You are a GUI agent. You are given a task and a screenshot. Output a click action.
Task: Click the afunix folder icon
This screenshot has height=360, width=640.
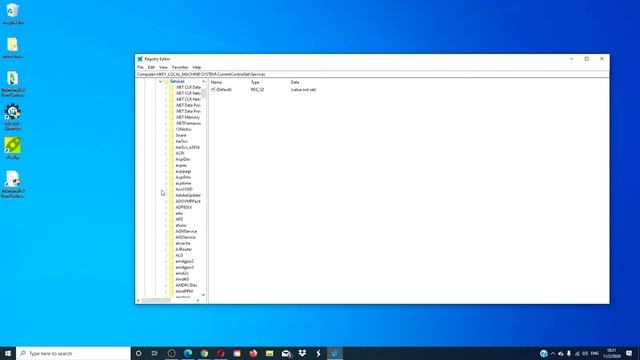pos(171,225)
